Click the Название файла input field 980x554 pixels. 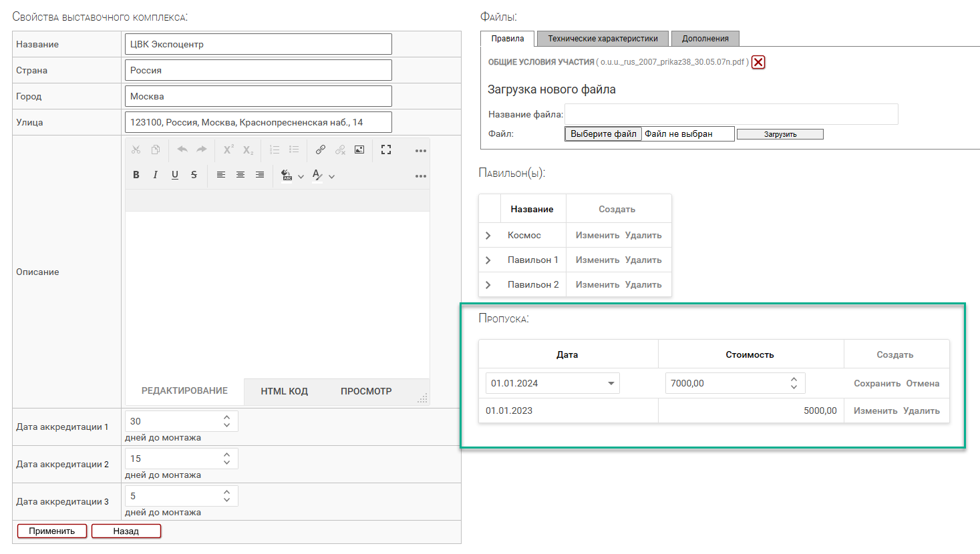pos(731,114)
